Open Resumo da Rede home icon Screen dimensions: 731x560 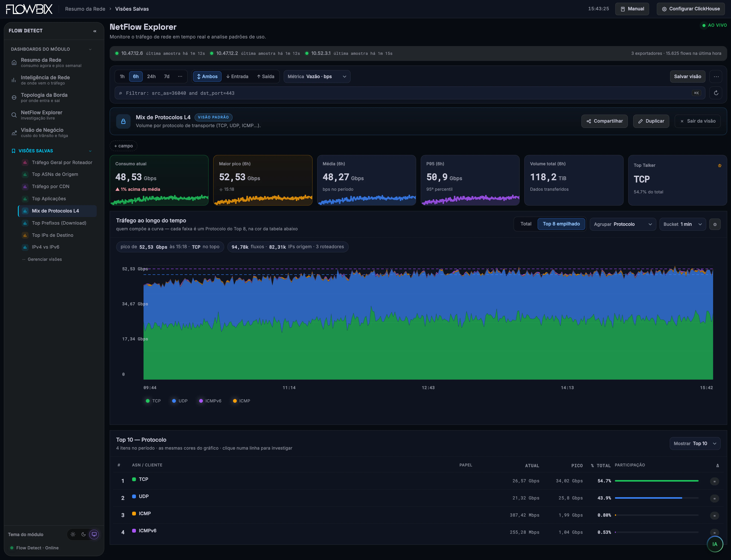[x=14, y=62]
